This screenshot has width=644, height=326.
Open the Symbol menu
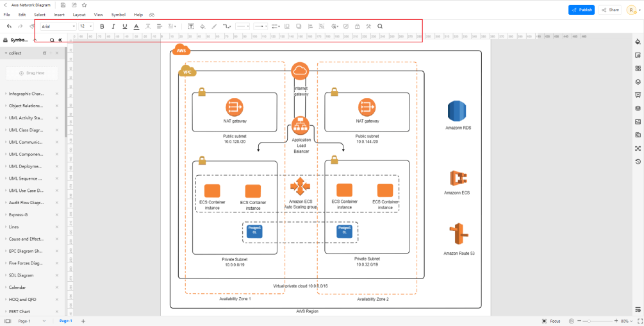coord(119,15)
